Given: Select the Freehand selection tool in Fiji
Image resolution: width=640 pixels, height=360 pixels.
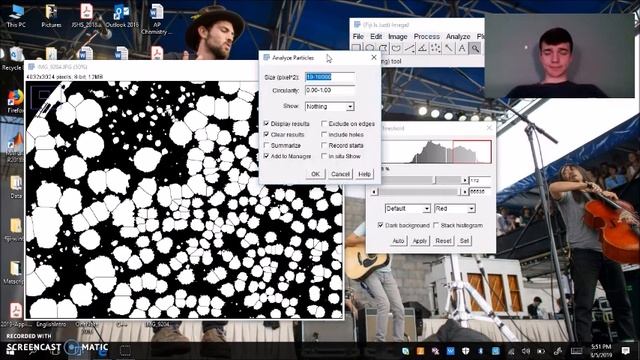Looking at the screenshot, I should point(396,48).
